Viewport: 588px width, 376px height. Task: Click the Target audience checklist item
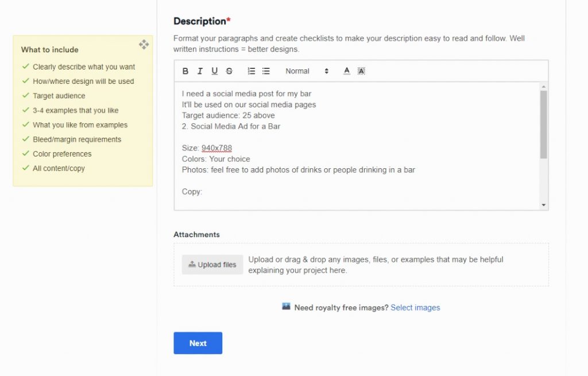click(59, 96)
